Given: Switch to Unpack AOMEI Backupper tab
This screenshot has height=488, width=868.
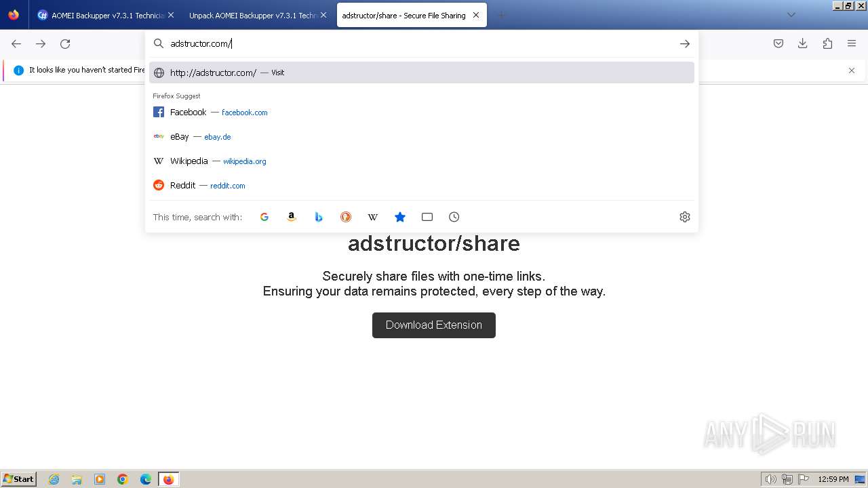Looking at the screenshot, I should tap(257, 15).
